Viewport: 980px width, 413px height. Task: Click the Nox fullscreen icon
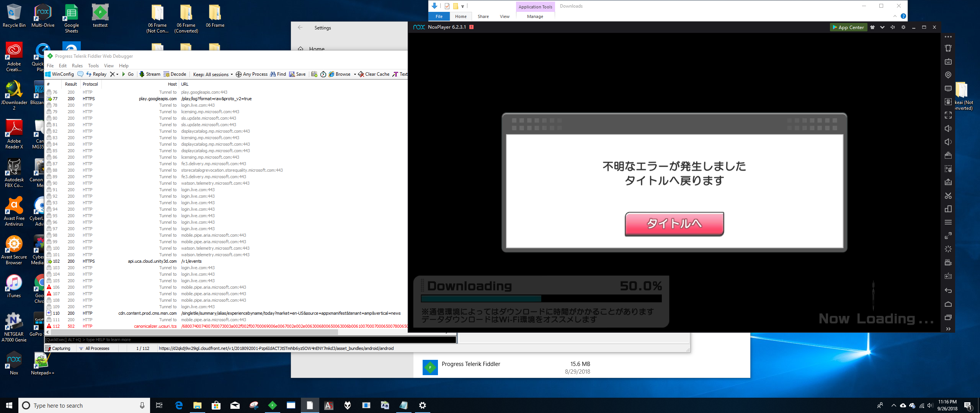click(x=948, y=115)
